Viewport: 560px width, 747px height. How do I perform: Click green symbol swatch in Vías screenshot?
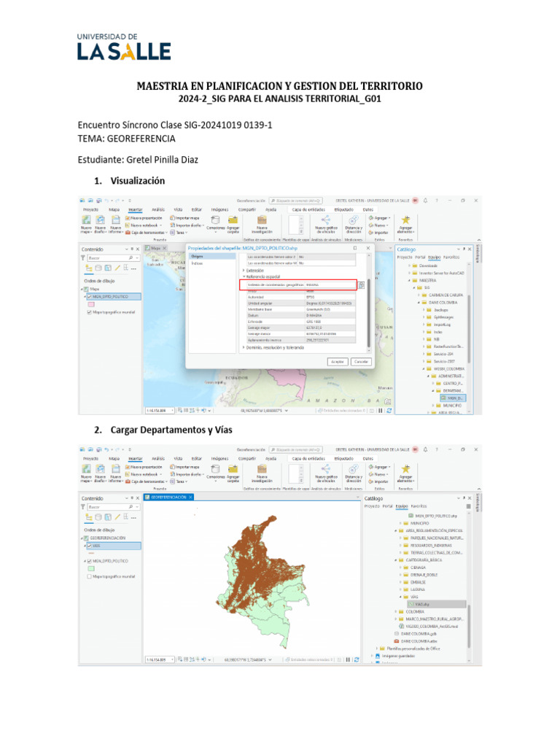91,568
